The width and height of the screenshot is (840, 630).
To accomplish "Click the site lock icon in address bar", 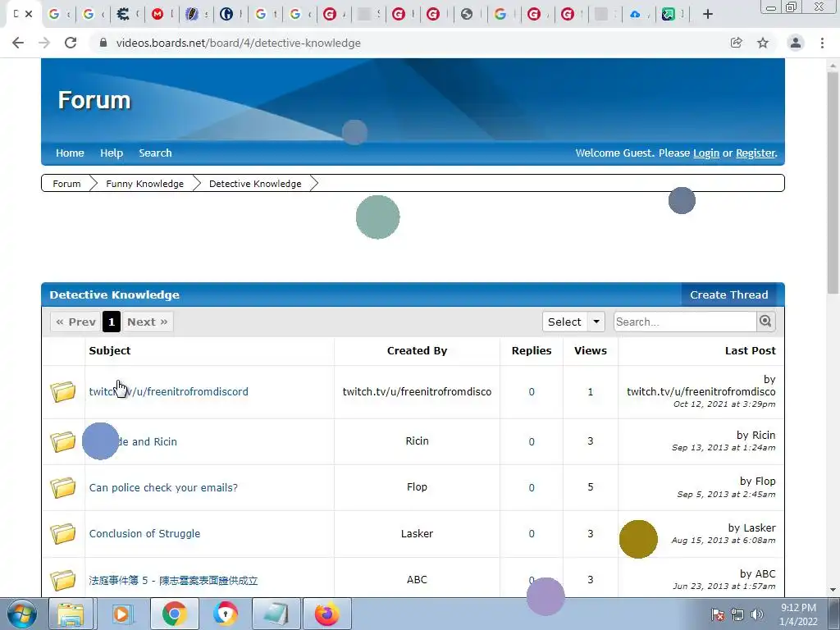I will pos(103,43).
